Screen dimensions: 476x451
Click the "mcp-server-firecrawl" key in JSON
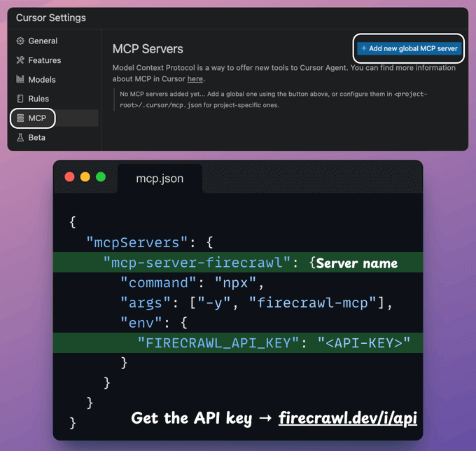tap(196, 263)
